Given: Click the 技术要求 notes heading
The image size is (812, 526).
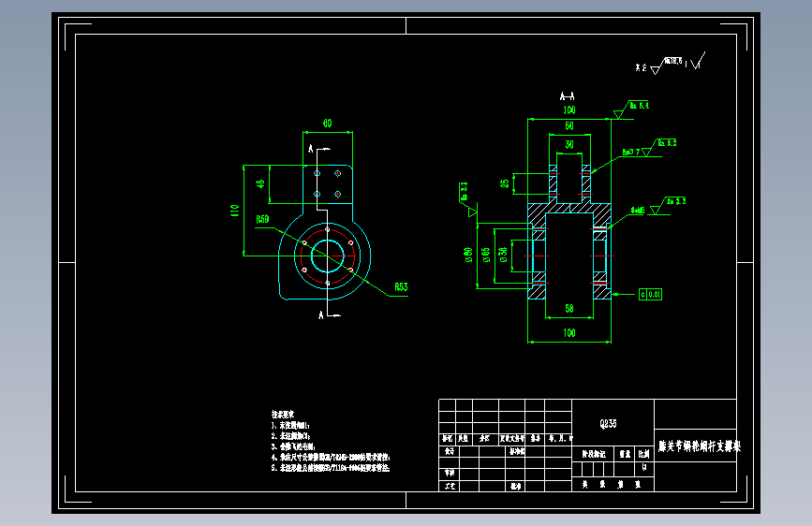Looking at the screenshot, I should pyautogui.click(x=283, y=415).
